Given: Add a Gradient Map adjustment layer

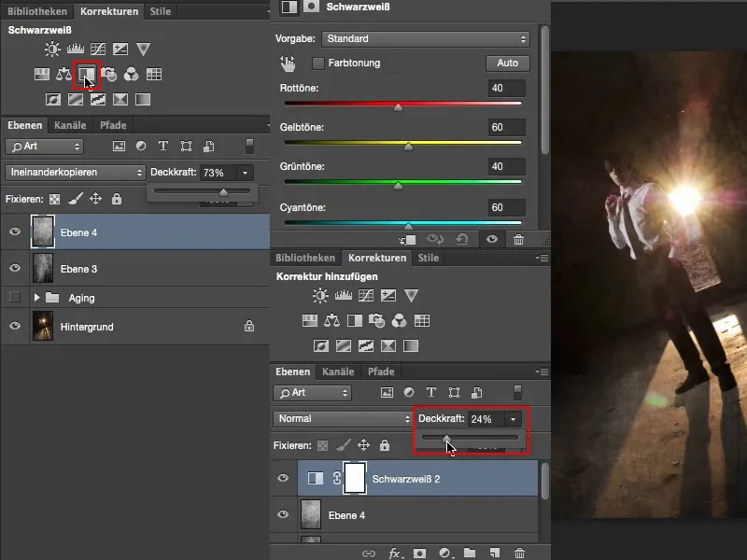Looking at the screenshot, I should [x=142, y=98].
